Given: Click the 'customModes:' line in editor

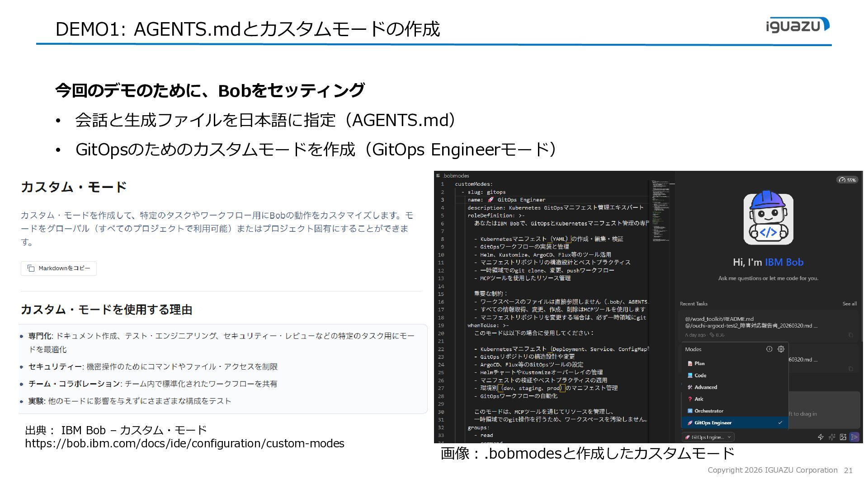Looking at the screenshot, I should coord(474,184).
